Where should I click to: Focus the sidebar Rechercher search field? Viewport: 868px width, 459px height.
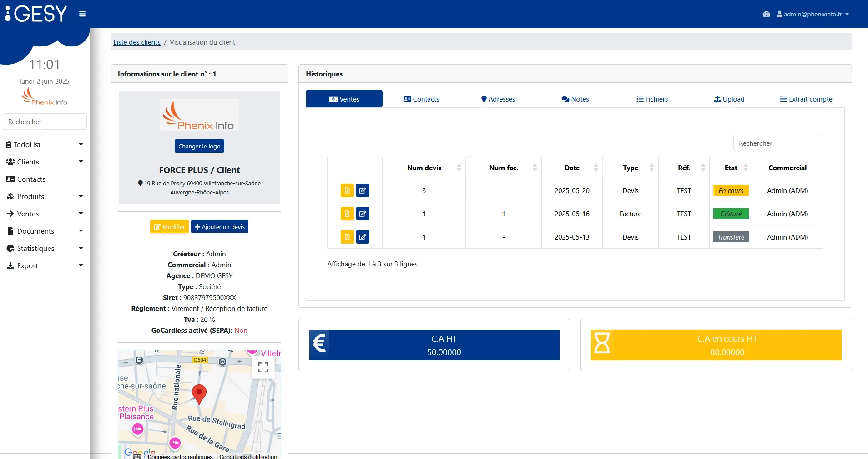[x=45, y=122]
